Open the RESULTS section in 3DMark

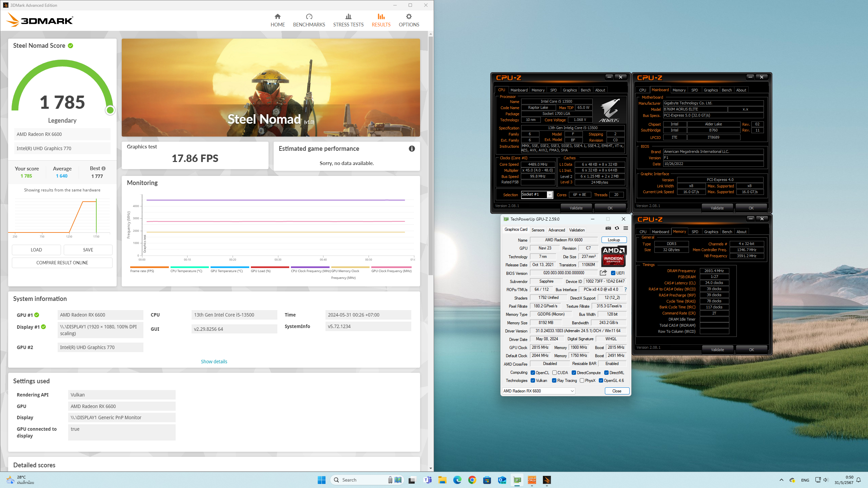point(381,20)
